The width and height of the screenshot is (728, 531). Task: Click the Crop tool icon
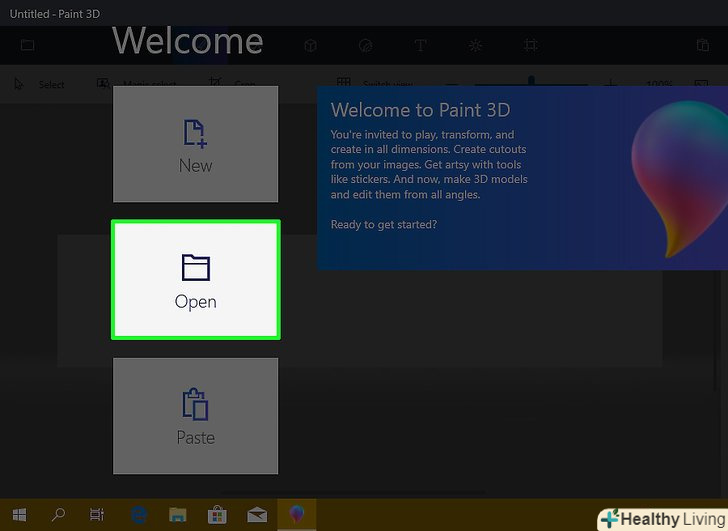click(214, 83)
